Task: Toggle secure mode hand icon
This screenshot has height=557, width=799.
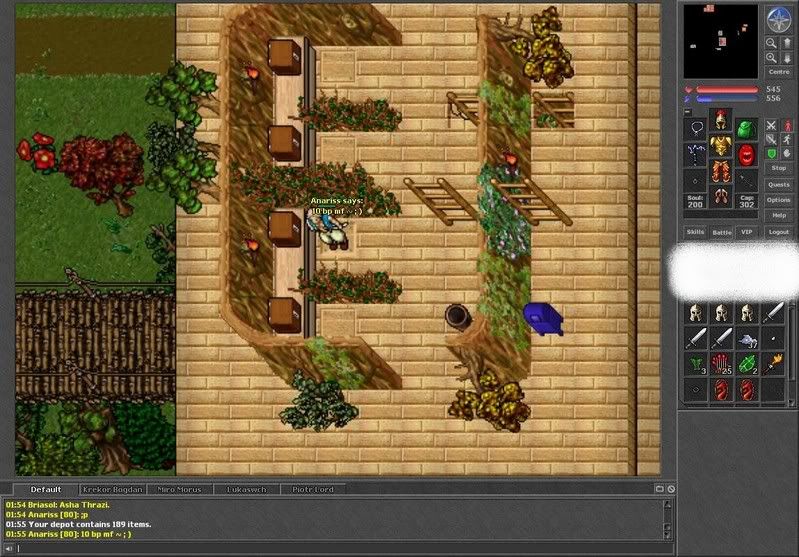Action: pyautogui.click(x=787, y=153)
